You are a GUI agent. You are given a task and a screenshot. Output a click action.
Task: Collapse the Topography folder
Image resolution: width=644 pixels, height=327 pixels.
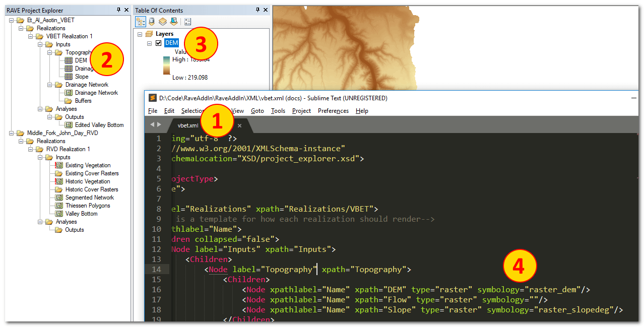49,52
